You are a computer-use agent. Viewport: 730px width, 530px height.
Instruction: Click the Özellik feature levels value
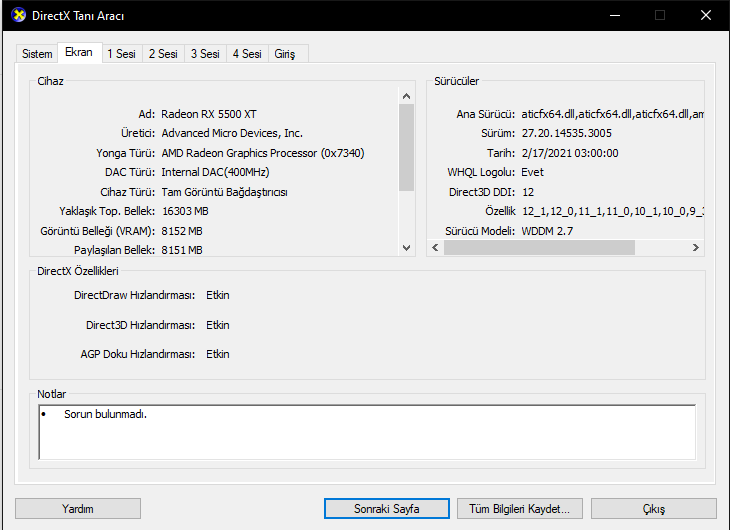click(613, 211)
